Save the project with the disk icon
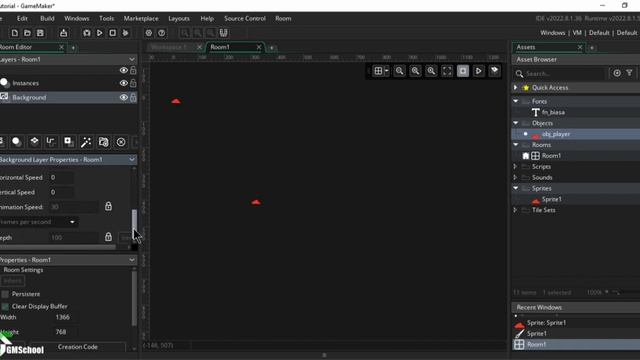This screenshot has width=640, height=360. (x=40, y=33)
